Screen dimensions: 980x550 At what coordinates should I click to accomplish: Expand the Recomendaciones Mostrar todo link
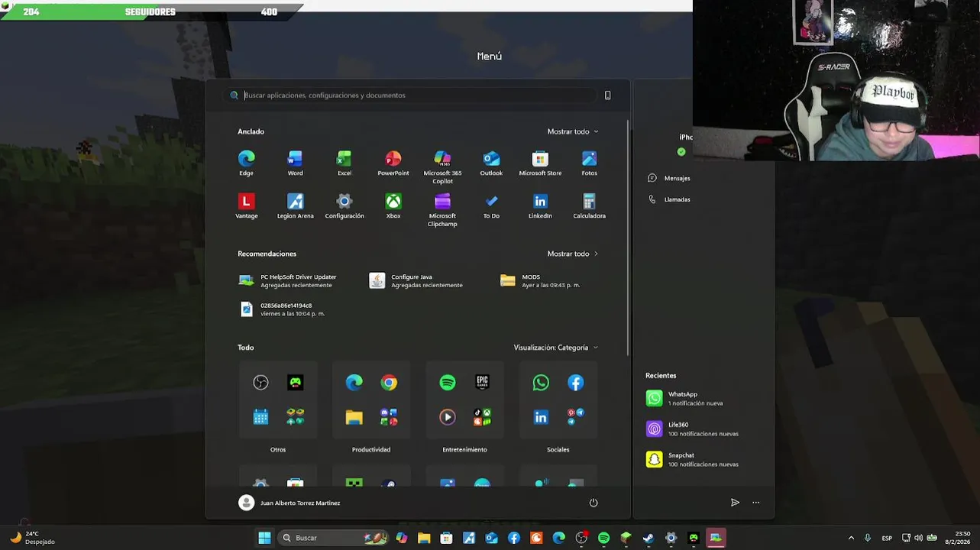coord(573,254)
